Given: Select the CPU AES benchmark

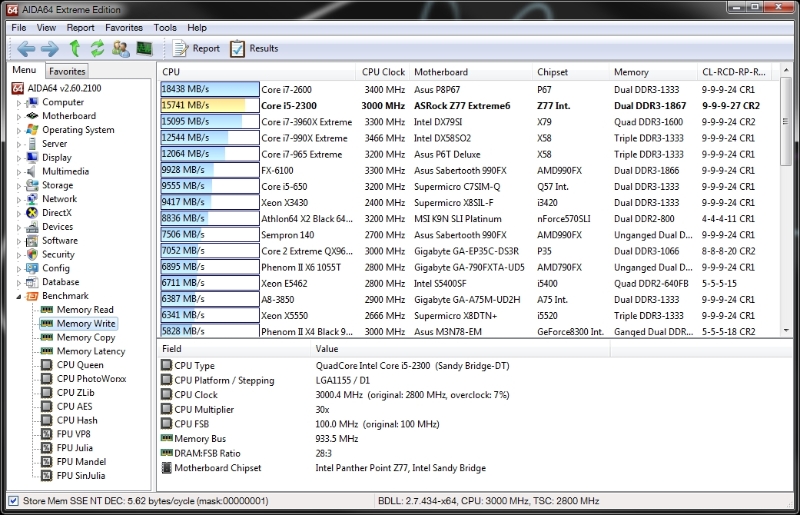Looking at the screenshot, I should coord(74,406).
